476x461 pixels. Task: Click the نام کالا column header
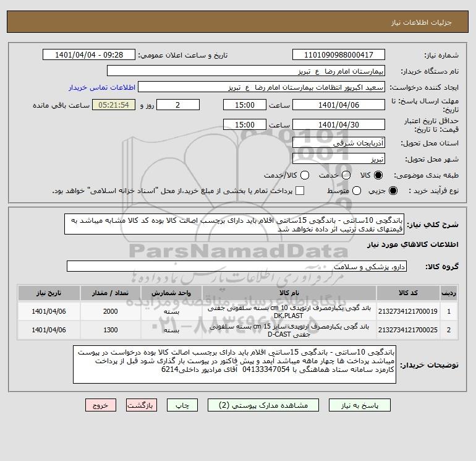pyautogui.click(x=289, y=293)
